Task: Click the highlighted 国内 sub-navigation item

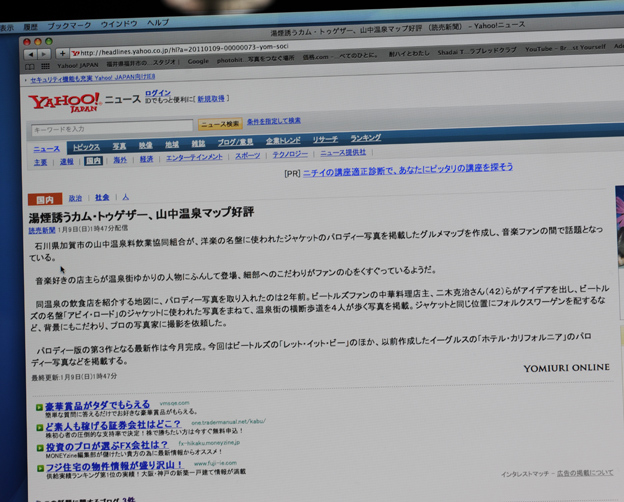Action: 94,161
